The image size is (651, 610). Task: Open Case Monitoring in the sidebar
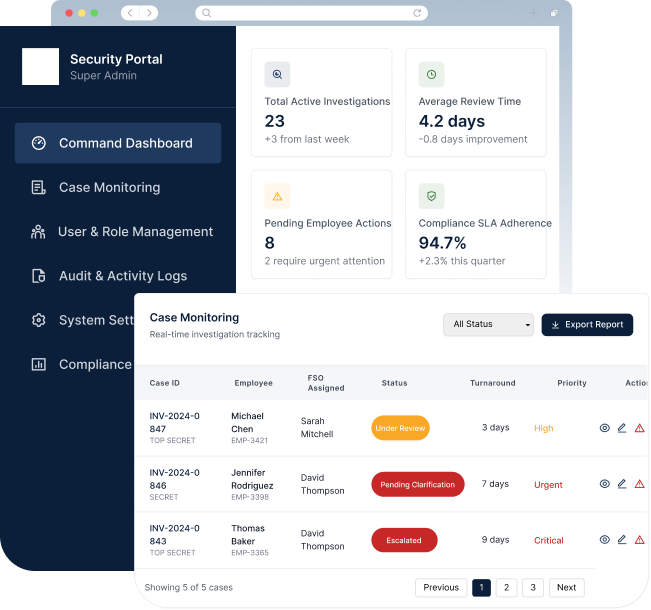[x=109, y=187]
